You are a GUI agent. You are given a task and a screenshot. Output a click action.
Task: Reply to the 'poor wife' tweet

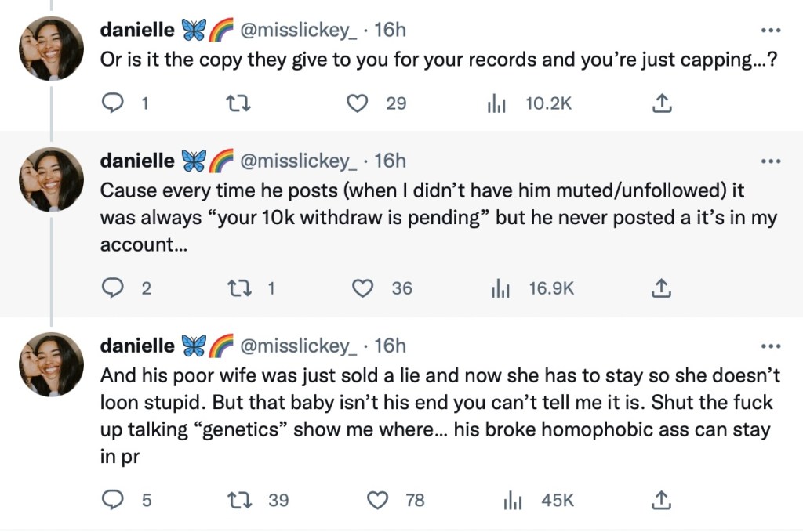[x=114, y=499]
